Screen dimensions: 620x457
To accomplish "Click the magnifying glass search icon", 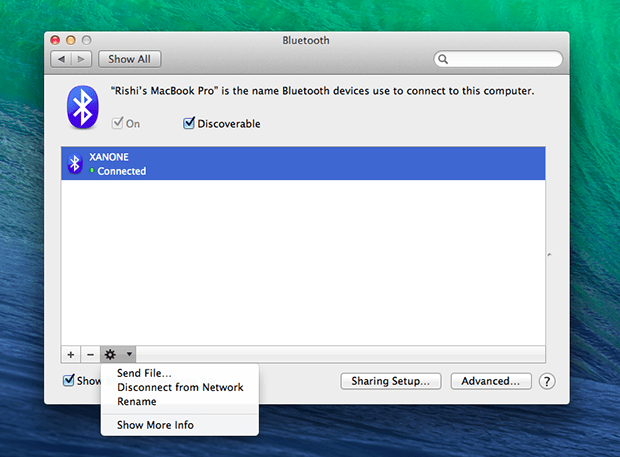I will coord(443,60).
